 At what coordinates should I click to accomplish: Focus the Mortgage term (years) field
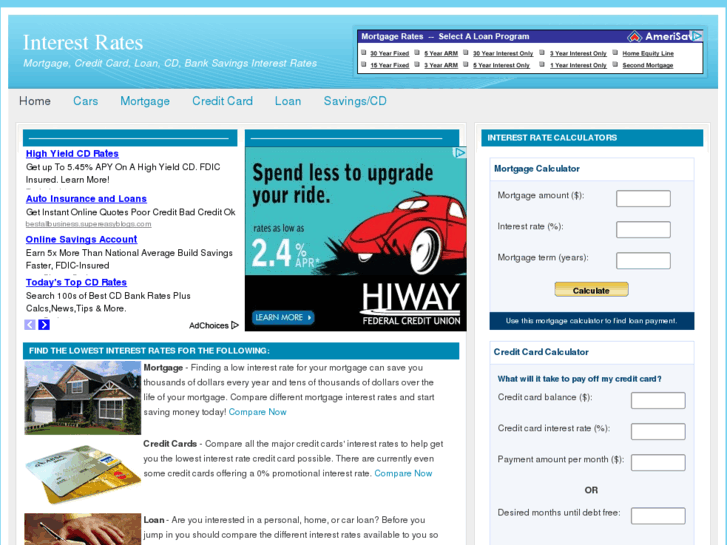click(x=643, y=261)
